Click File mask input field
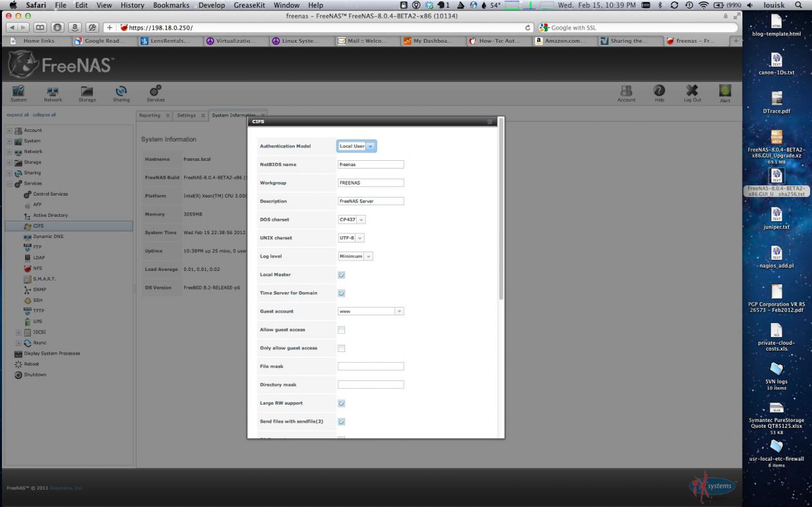 (x=371, y=366)
